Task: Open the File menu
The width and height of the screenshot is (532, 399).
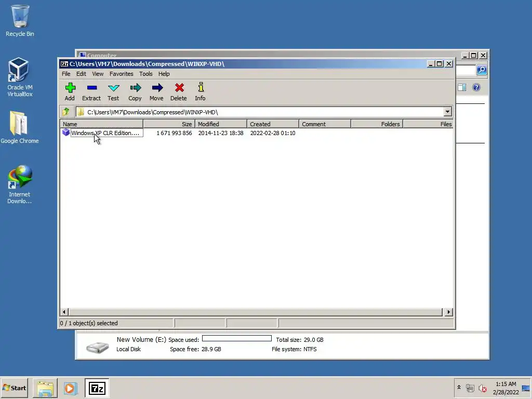Action: point(66,74)
